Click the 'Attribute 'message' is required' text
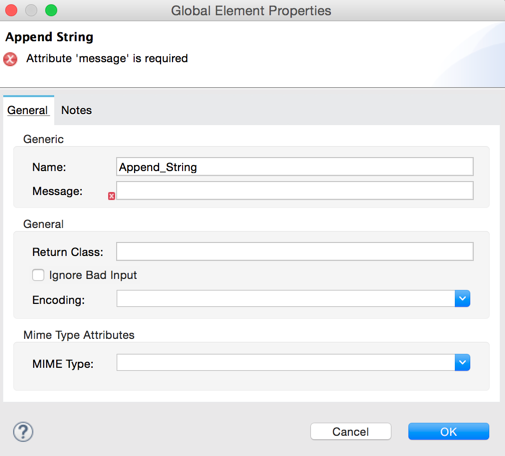505x456 pixels. [107, 58]
